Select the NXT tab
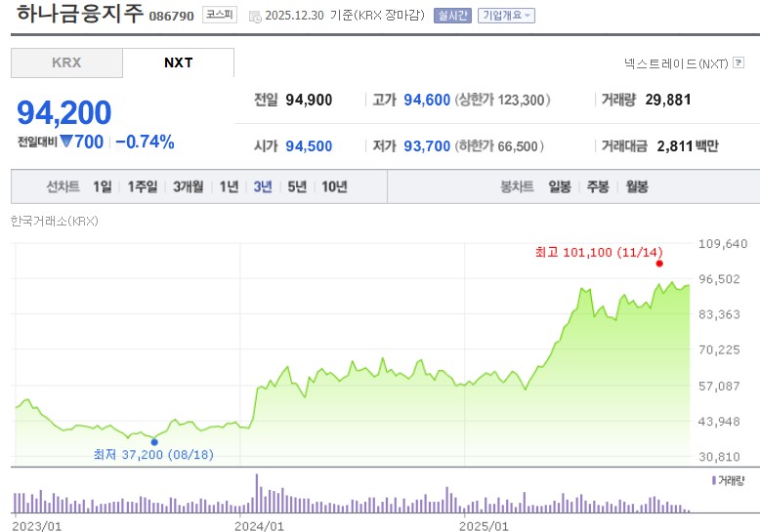The height and width of the screenshot is (532, 760). 179,63
